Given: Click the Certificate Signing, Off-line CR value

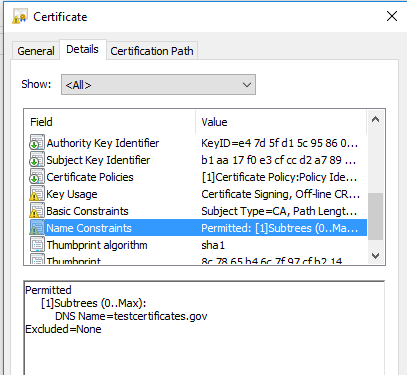Looking at the screenshot, I should coord(280,194).
